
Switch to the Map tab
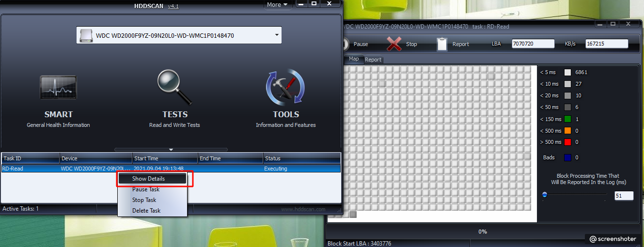pyautogui.click(x=354, y=59)
